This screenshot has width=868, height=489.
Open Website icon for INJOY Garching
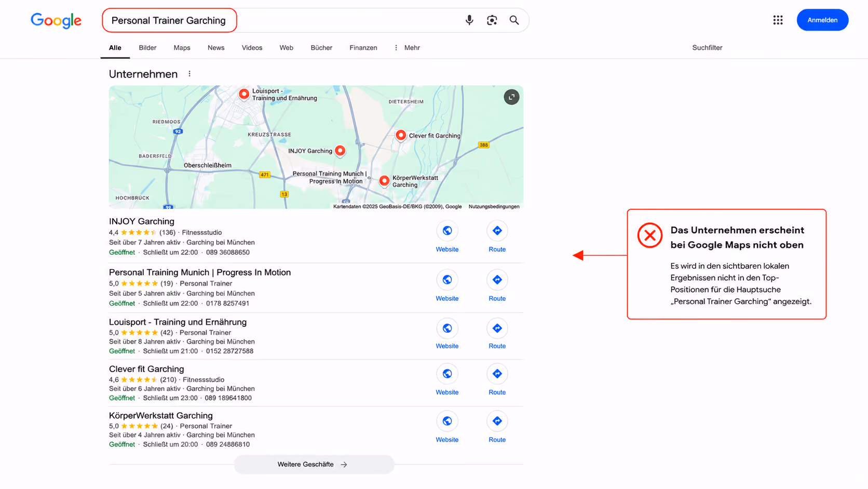point(447,231)
